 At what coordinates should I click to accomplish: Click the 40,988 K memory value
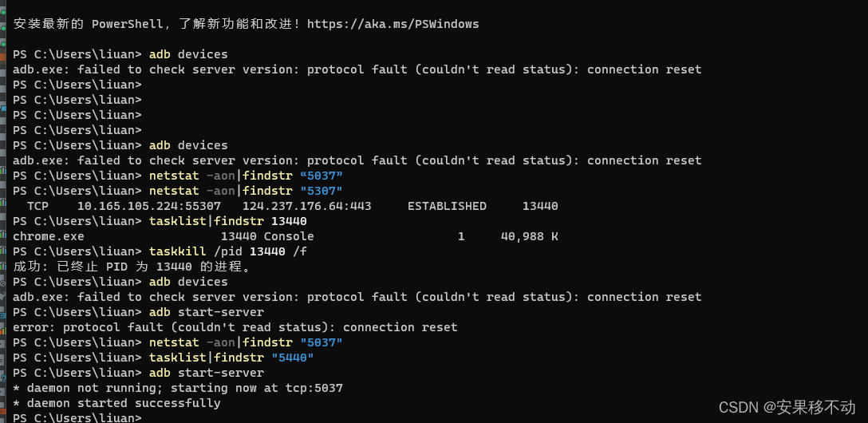coord(530,236)
